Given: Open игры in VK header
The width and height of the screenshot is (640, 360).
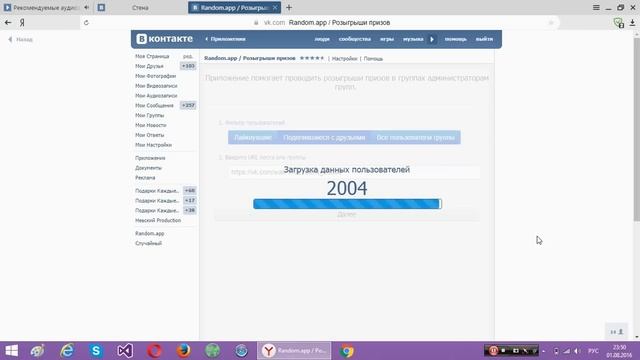Looking at the screenshot, I should (x=387, y=39).
